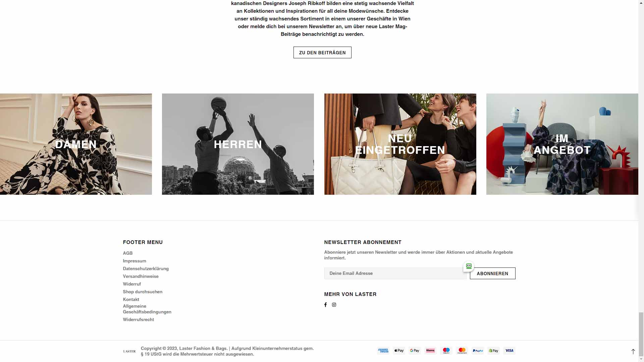Screen dimensions: 644x362
Task: Open the NEU EINGETROFFEN category tile
Action: click(x=400, y=144)
